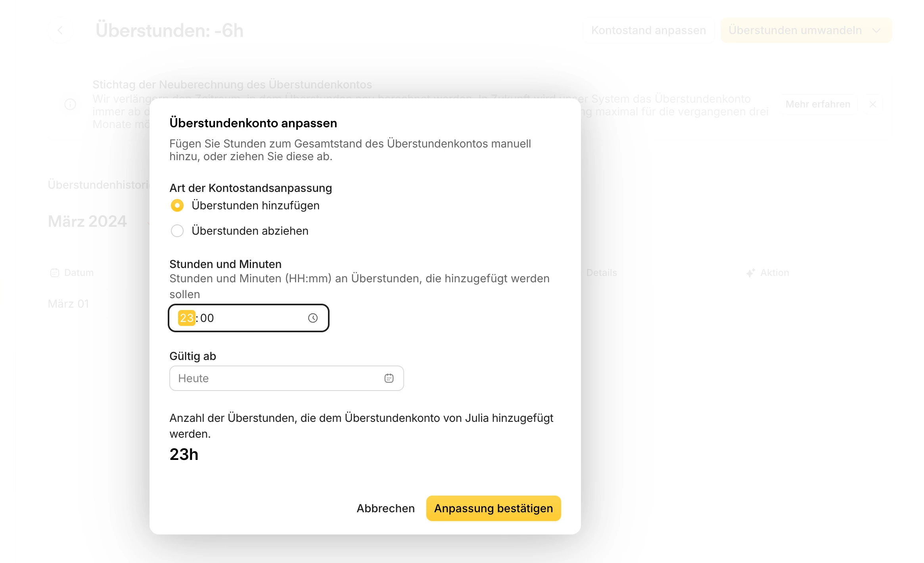Click the Details column header
Screen dimensions: 924x563
pyautogui.click(x=601, y=273)
